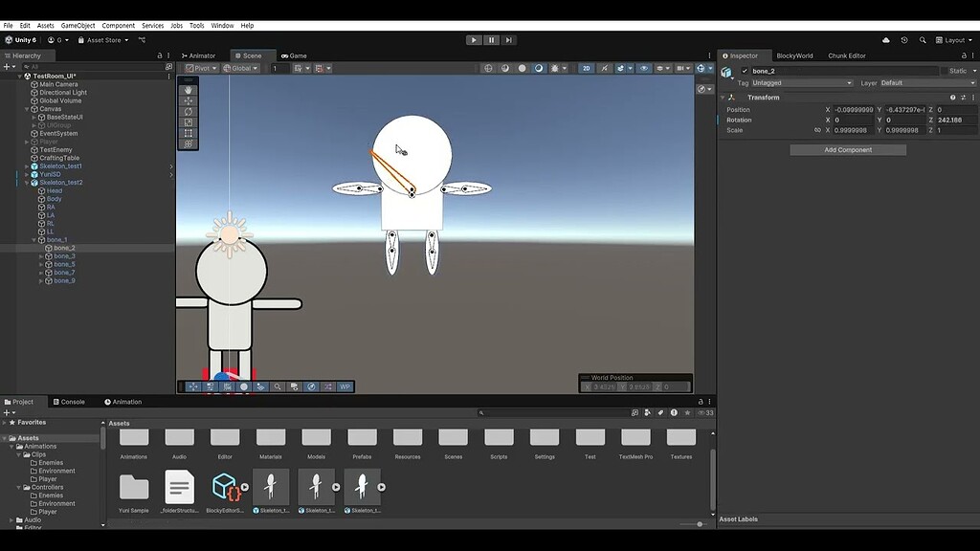
Task: Enable the Static checkbox for bone_2
Action: click(945, 71)
